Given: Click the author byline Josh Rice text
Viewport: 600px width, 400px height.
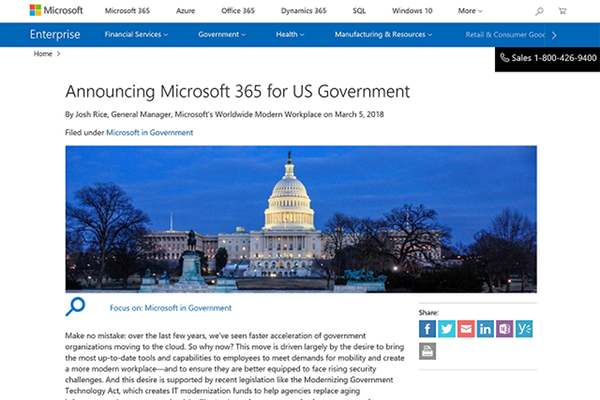Looking at the screenshot, I should [x=224, y=114].
